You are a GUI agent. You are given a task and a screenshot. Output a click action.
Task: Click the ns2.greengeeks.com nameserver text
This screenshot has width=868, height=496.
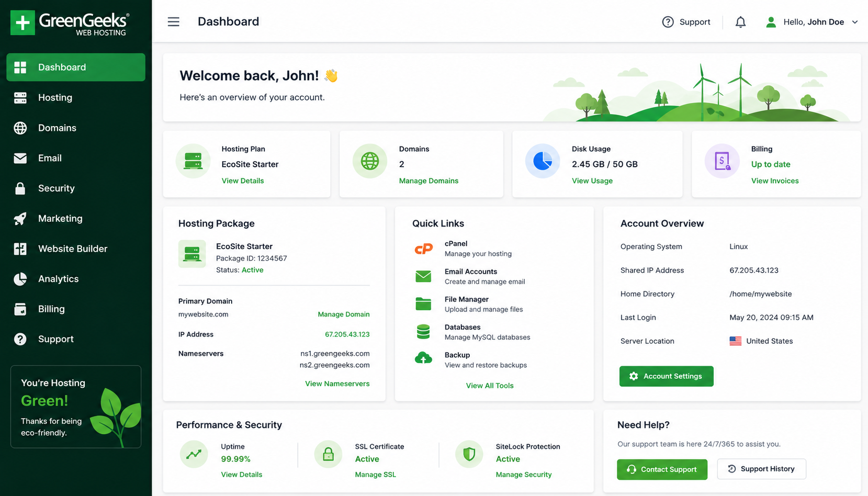335,365
